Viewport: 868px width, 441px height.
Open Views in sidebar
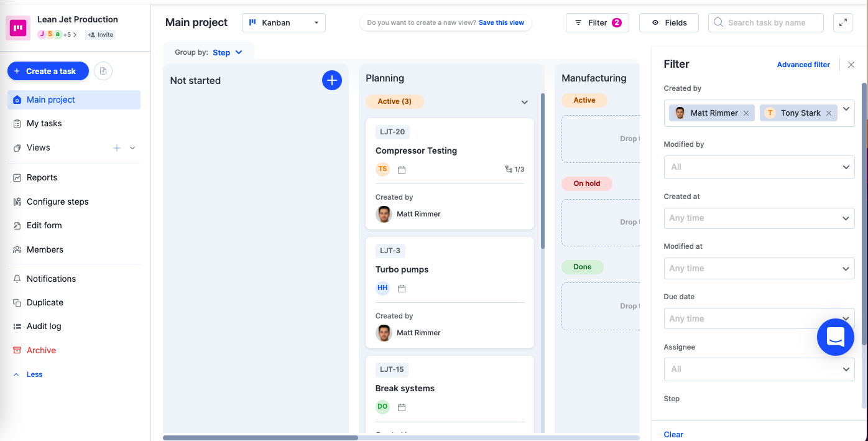39,147
